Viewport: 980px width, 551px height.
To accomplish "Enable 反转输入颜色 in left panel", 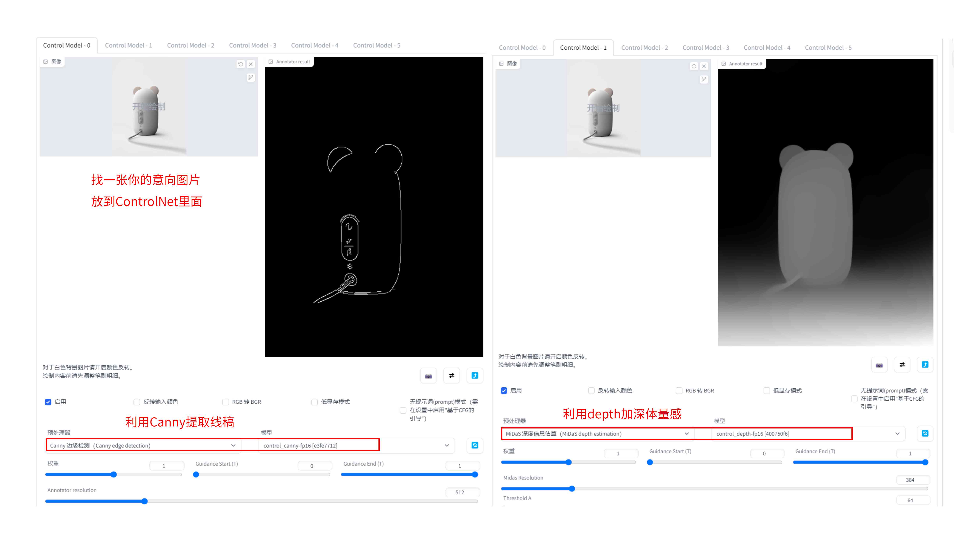I will (x=137, y=402).
